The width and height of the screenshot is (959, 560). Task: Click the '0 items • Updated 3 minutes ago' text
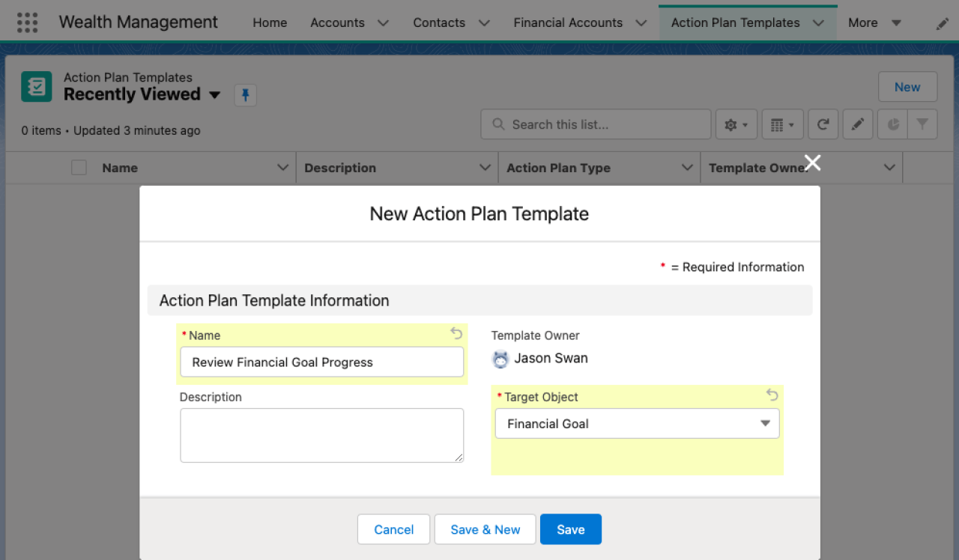tap(111, 130)
